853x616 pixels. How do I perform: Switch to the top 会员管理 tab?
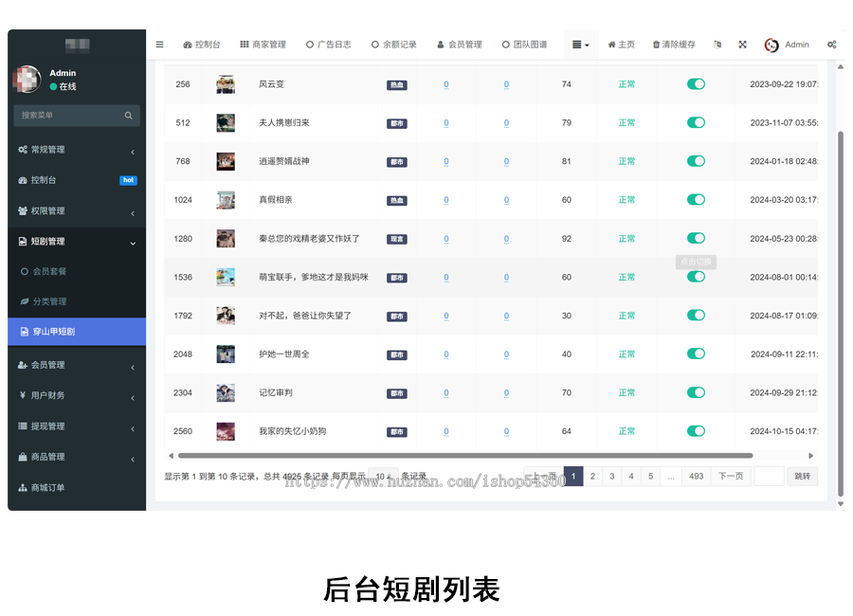click(460, 45)
